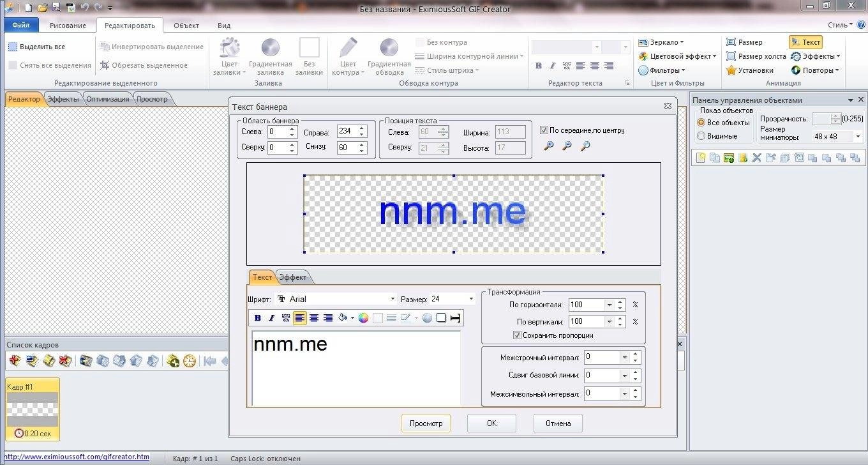This screenshot has height=465, width=868.
Task: Create new object in objects panel
Action: coord(701,158)
